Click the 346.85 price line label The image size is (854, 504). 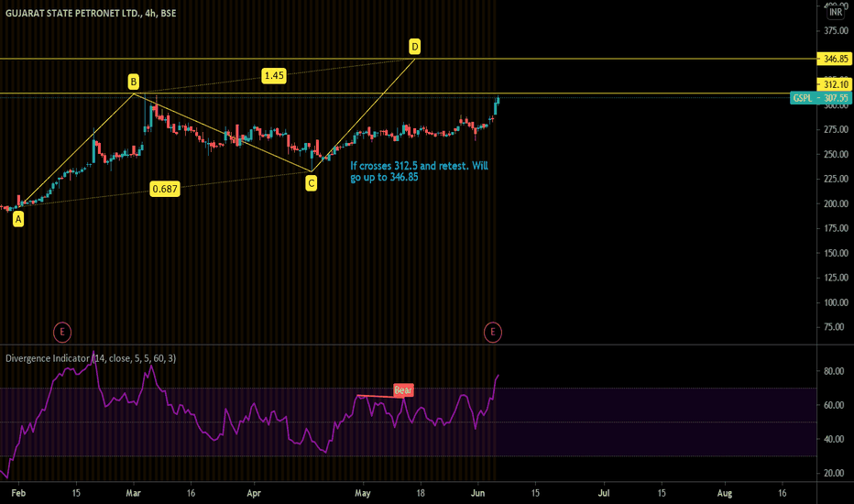pos(836,59)
